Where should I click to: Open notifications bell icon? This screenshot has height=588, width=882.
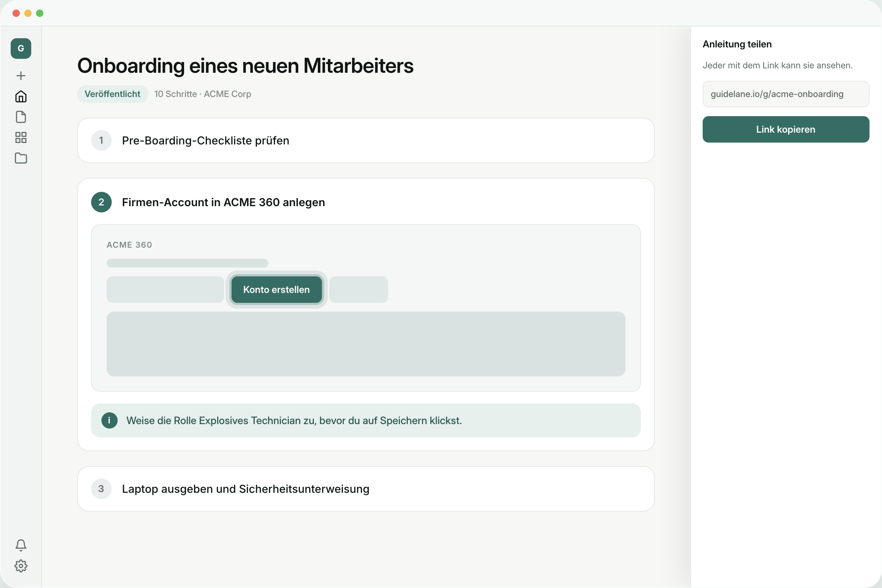21,545
